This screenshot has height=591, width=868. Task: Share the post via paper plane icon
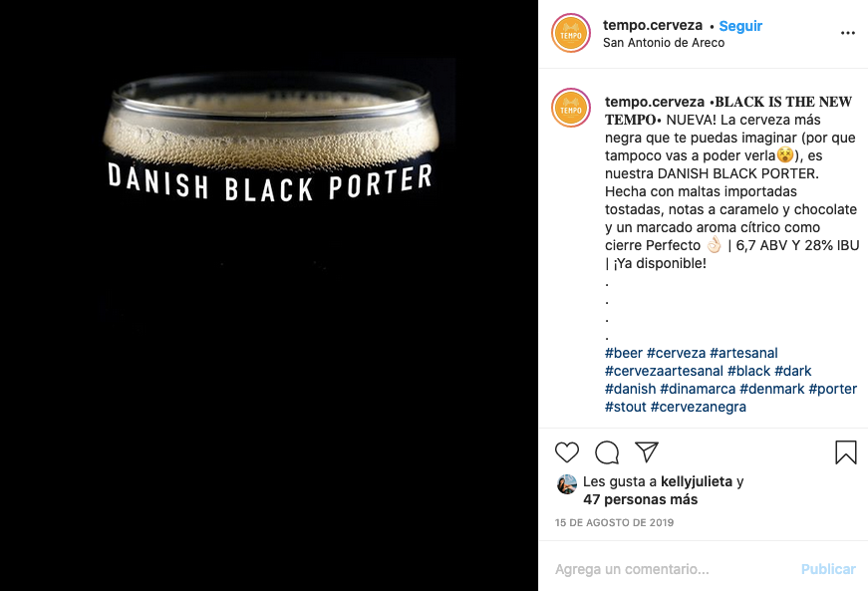click(647, 452)
